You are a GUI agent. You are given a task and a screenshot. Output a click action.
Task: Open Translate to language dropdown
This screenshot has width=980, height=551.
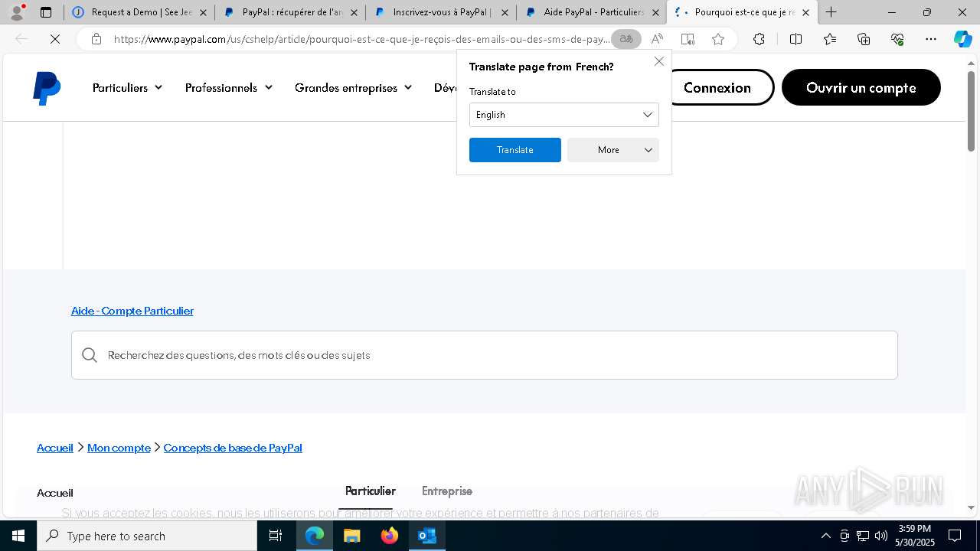point(563,115)
